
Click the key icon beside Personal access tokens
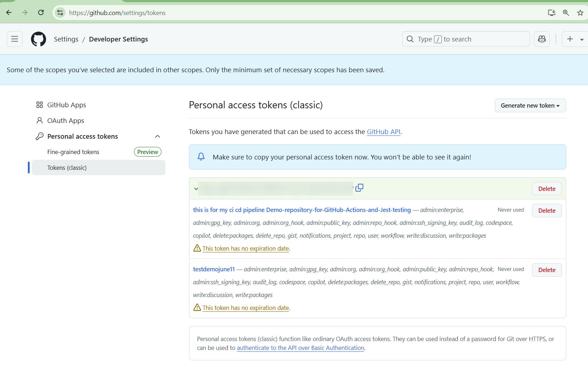40,136
